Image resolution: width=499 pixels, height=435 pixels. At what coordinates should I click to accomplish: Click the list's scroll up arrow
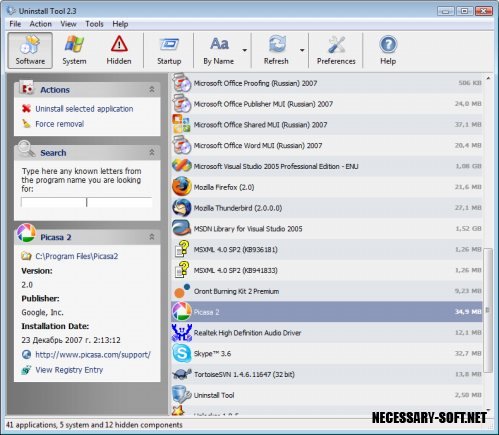point(488,78)
